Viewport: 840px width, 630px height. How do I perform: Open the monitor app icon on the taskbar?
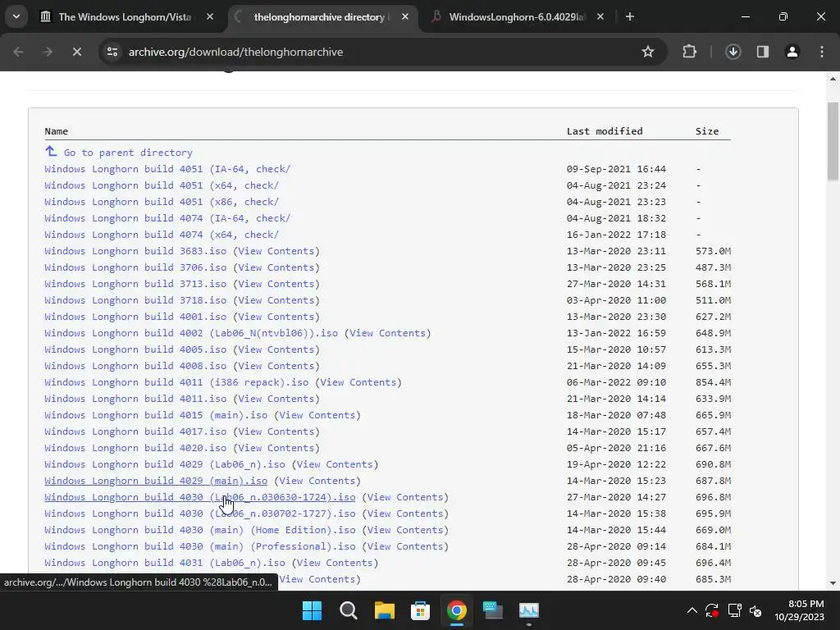tap(492, 610)
